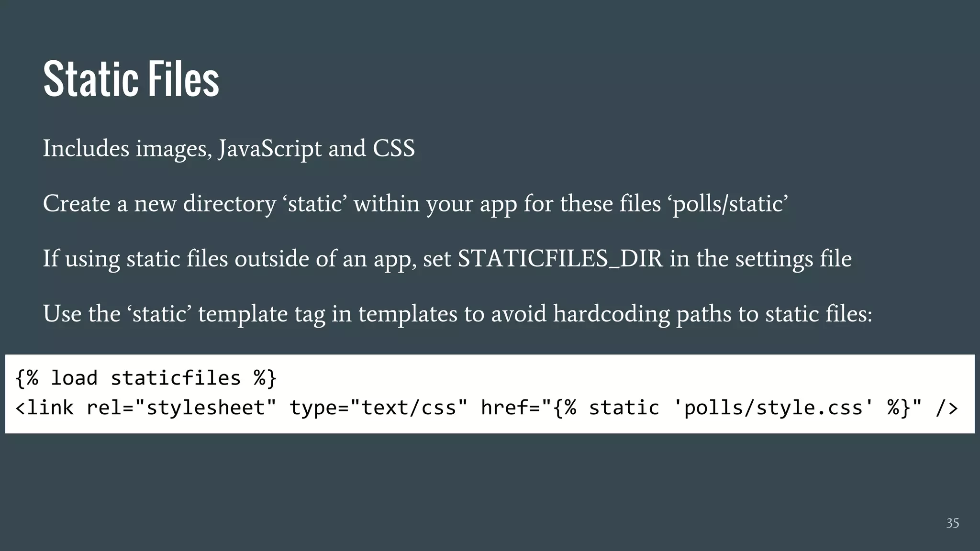The width and height of the screenshot is (980, 551).
Task: Click the closing '/>' of the link tag
Action: pos(947,408)
